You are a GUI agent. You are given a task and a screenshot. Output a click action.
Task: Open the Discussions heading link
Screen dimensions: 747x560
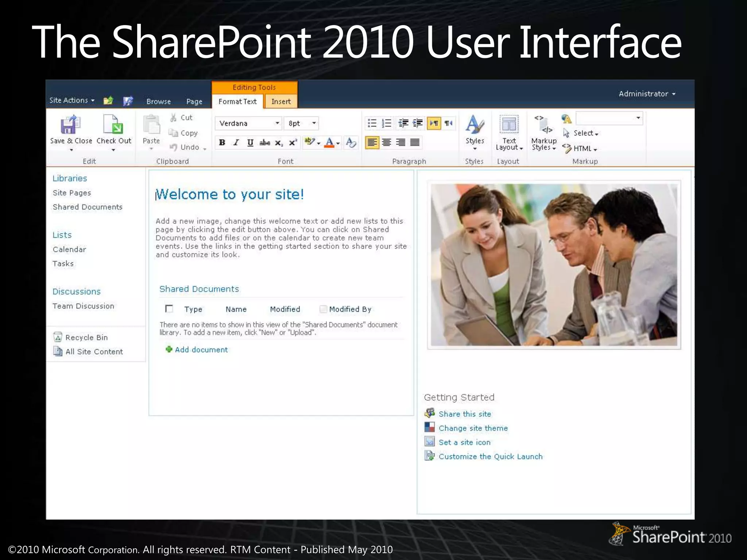(77, 292)
